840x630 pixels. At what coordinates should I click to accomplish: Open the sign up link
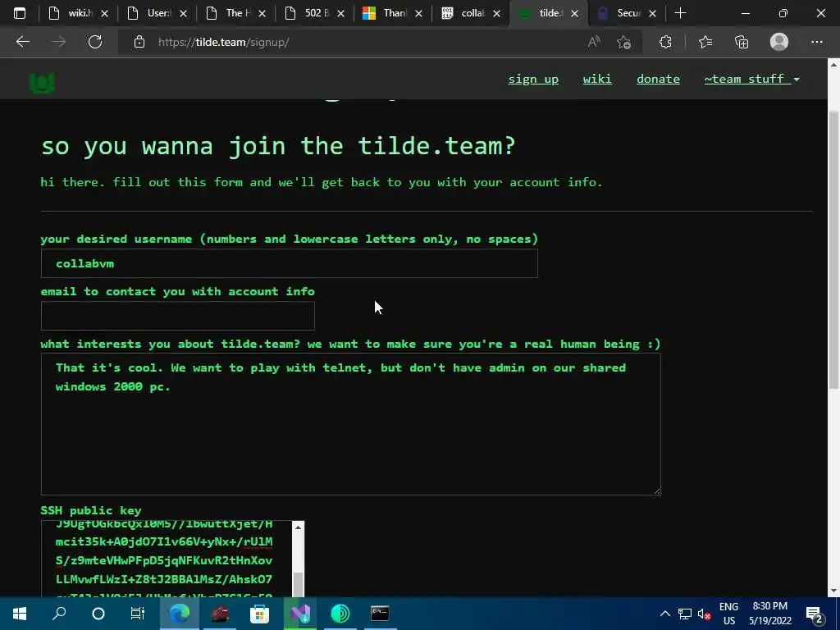[533, 80]
